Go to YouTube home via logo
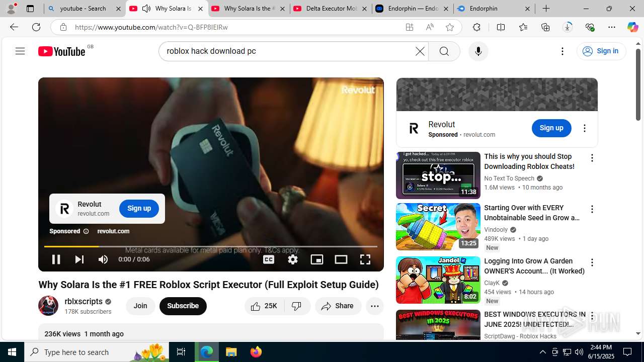Viewport: 644px width, 362px height. click(62, 51)
